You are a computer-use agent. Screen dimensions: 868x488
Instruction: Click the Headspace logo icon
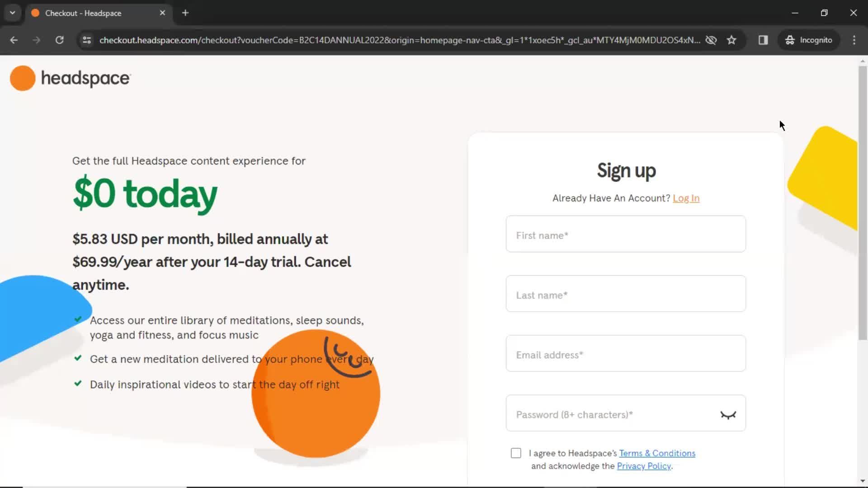pos(22,78)
